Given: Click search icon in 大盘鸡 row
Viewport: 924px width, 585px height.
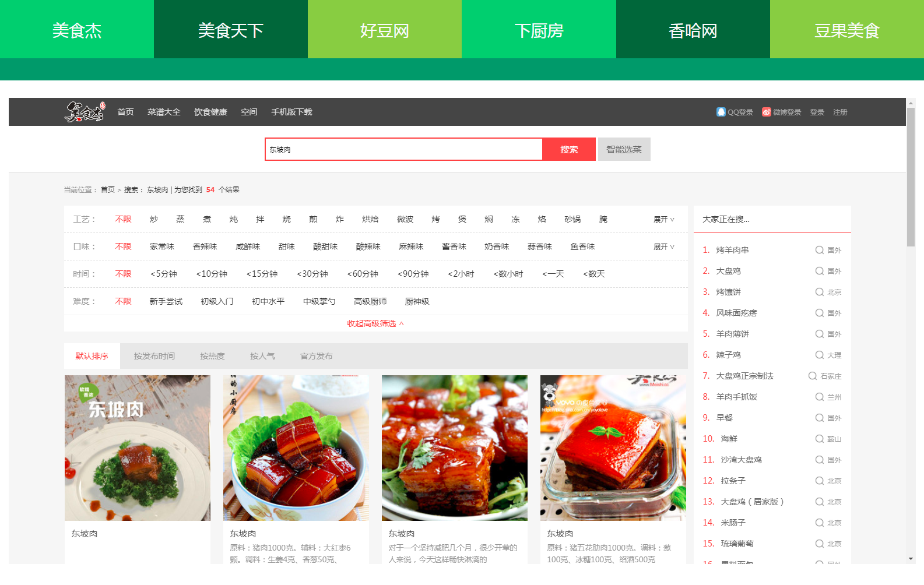Looking at the screenshot, I should click(x=820, y=271).
